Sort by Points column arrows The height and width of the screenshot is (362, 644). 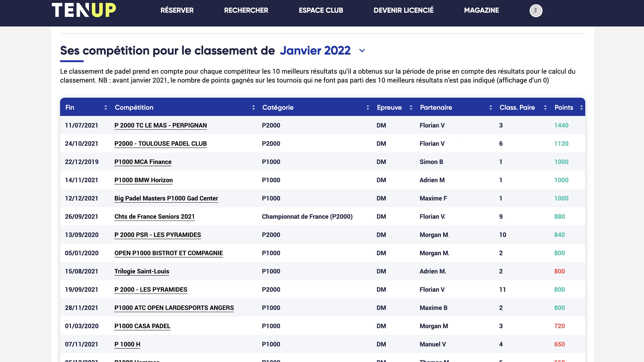tap(581, 107)
